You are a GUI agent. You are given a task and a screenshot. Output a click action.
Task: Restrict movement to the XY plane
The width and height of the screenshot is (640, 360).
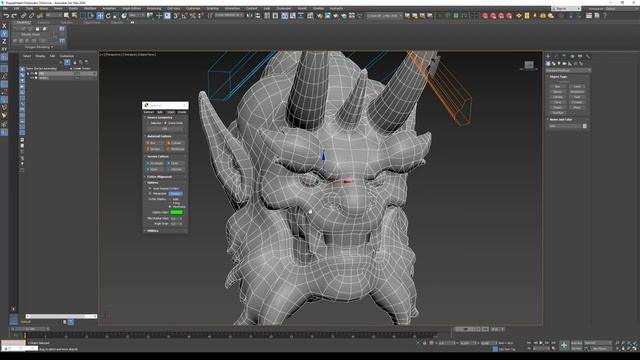click(4, 49)
